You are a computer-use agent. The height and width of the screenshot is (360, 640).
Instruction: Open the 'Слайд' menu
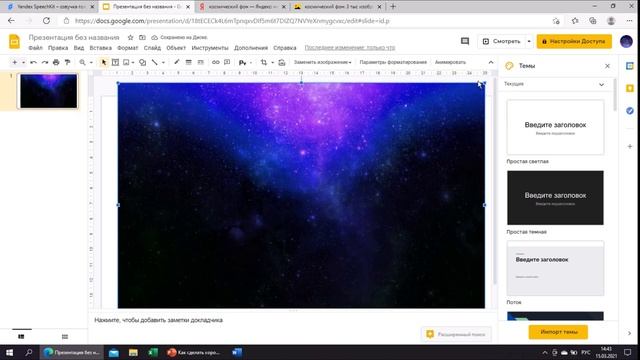coord(152,48)
